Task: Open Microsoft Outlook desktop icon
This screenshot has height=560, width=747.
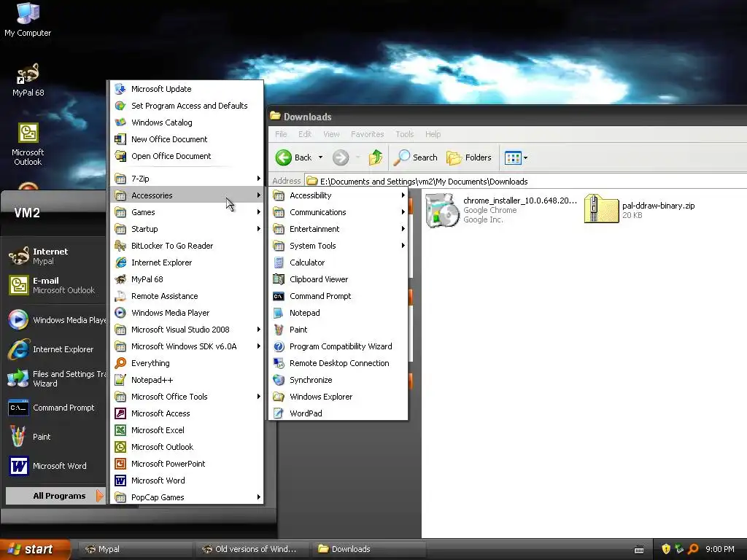Action: pos(28,144)
